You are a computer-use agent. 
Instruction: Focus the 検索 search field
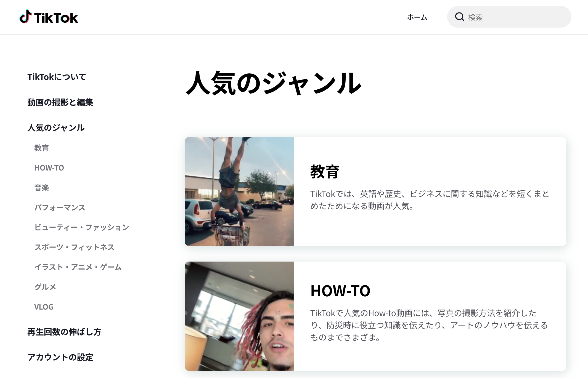(509, 17)
